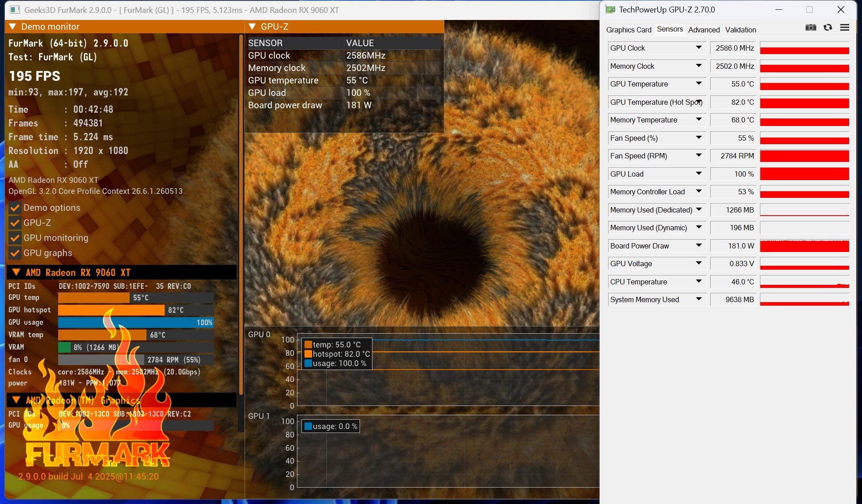This screenshot has height=504, width=862.
Task: Click the GPU 1 usage graph area
Action: [x=448, y=451]
